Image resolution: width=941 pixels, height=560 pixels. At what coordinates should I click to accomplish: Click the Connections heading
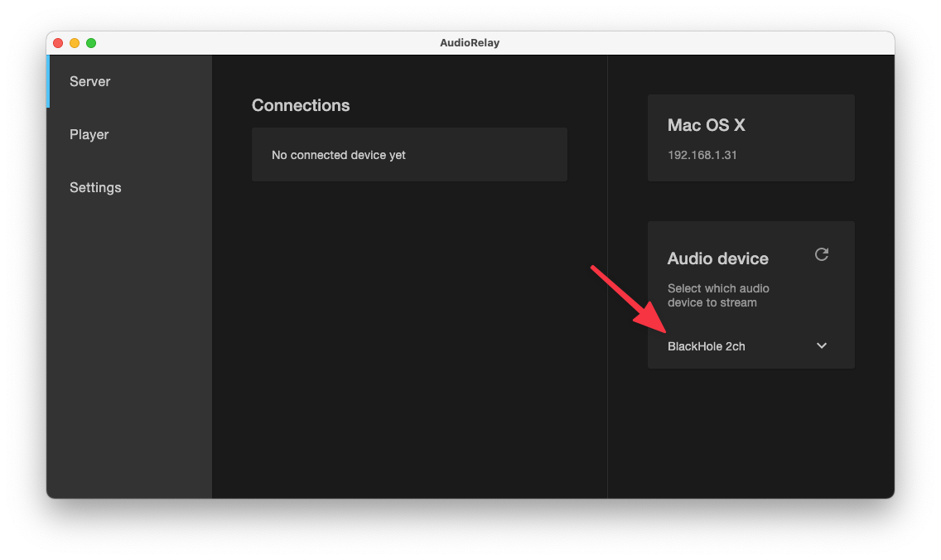(301, 105)
